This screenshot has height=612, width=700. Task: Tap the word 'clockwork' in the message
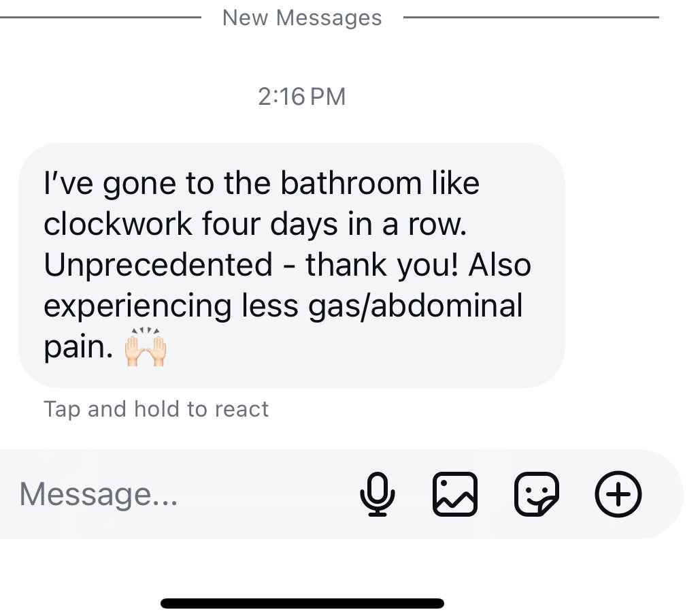point(118,224)
